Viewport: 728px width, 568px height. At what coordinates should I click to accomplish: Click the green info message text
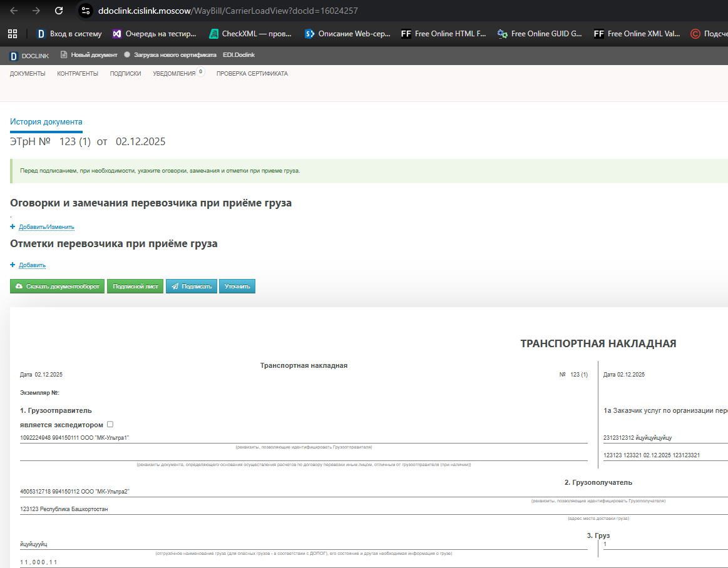[160, 171]
